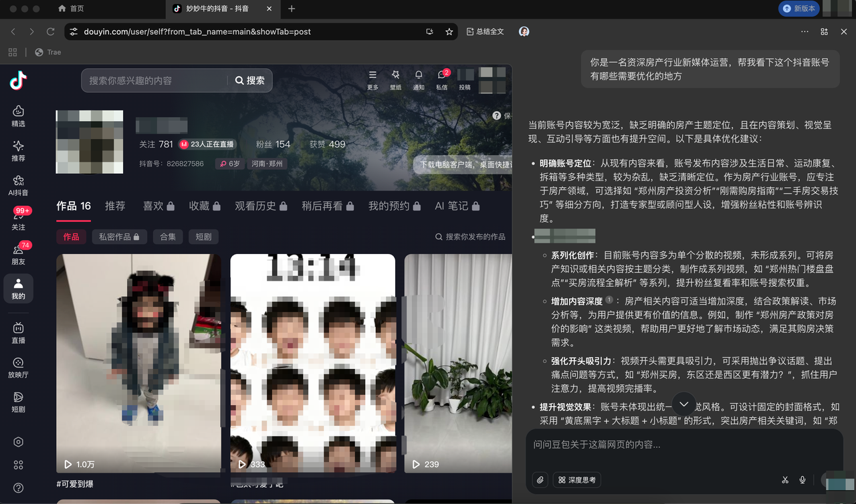Click the 总结全文 button

click(x=486, y=31)
